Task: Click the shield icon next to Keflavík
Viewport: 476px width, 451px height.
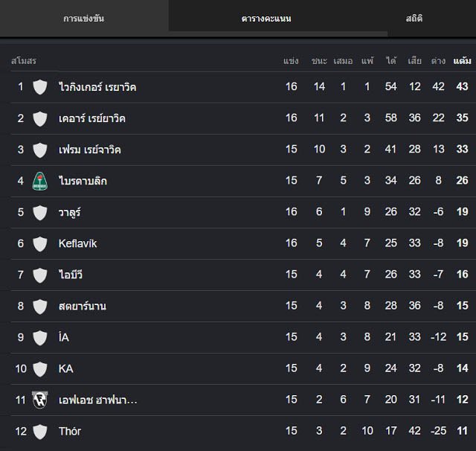Action: tap(39, 243)
